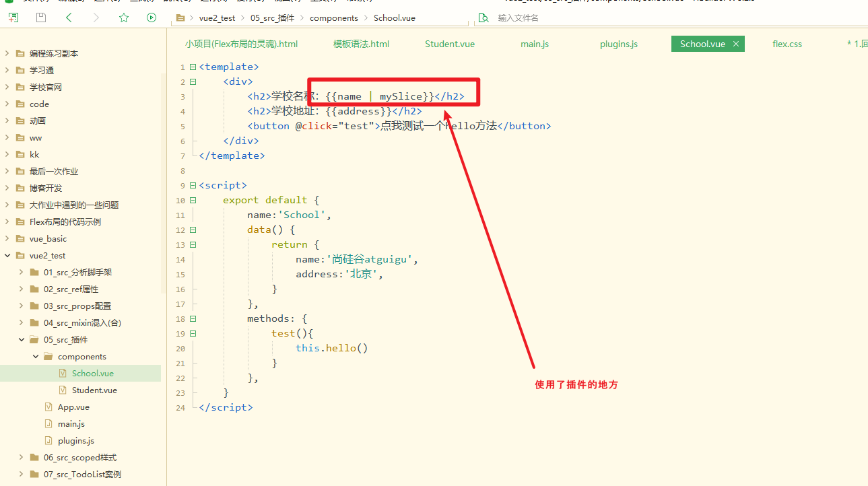Image resolution: width=868 pixels, height=486 pixels.
Task: Click the file search magnifier icon
Action: pyautogui.click(x=483, y=18)
